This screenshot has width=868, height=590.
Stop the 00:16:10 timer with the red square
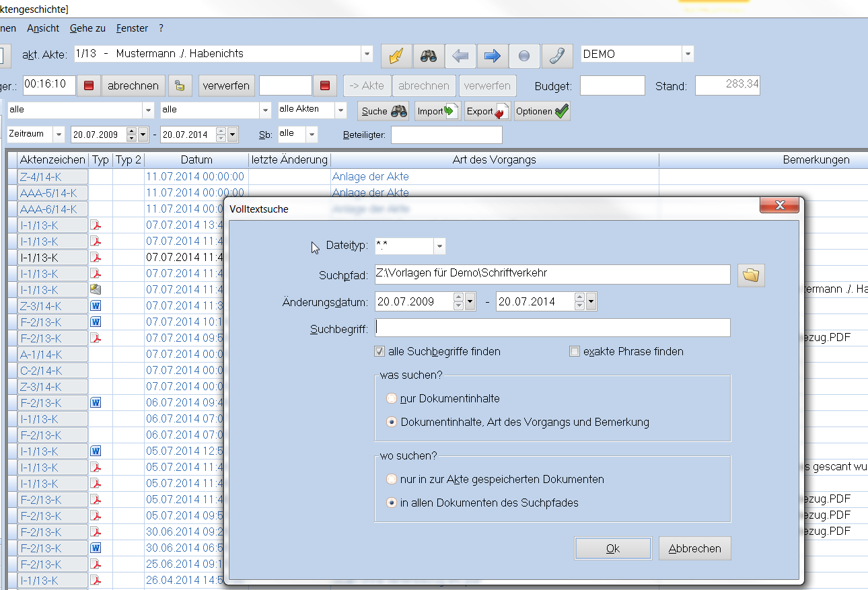click(x=89, y=85)
